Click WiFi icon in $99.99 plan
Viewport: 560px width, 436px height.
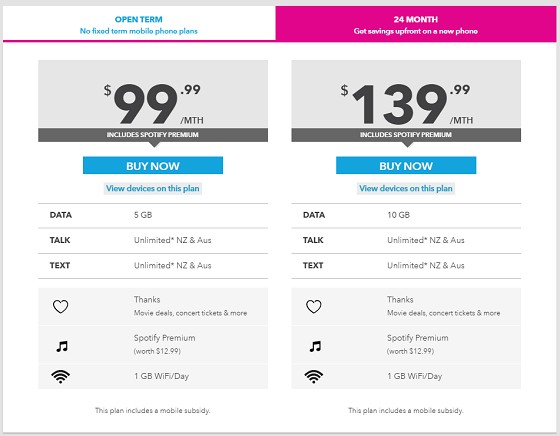tap(60, 376)
